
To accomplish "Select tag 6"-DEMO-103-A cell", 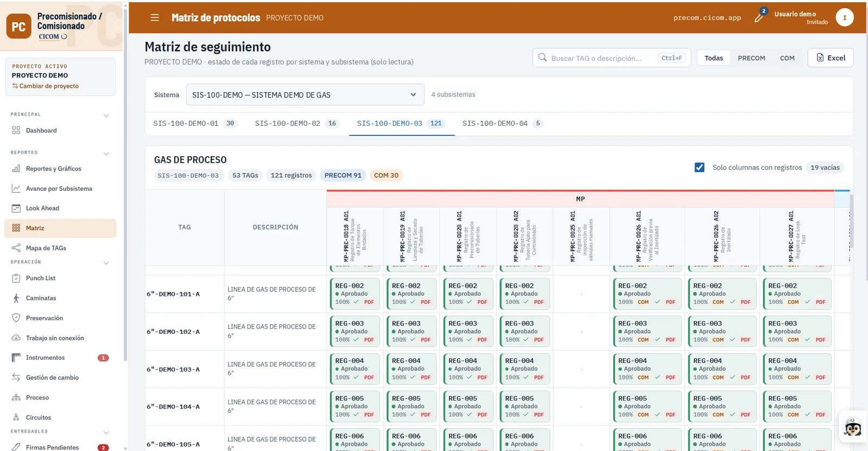I will tap(184, 369).
